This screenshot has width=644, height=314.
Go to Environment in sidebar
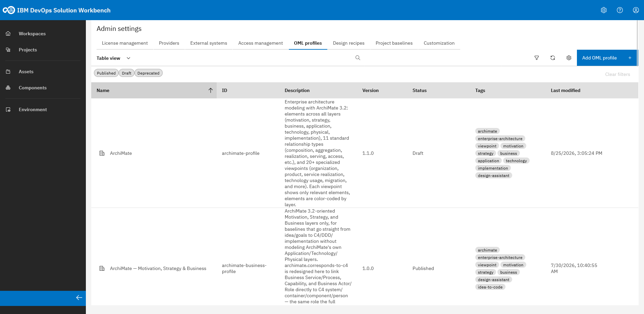click(33, 109)
